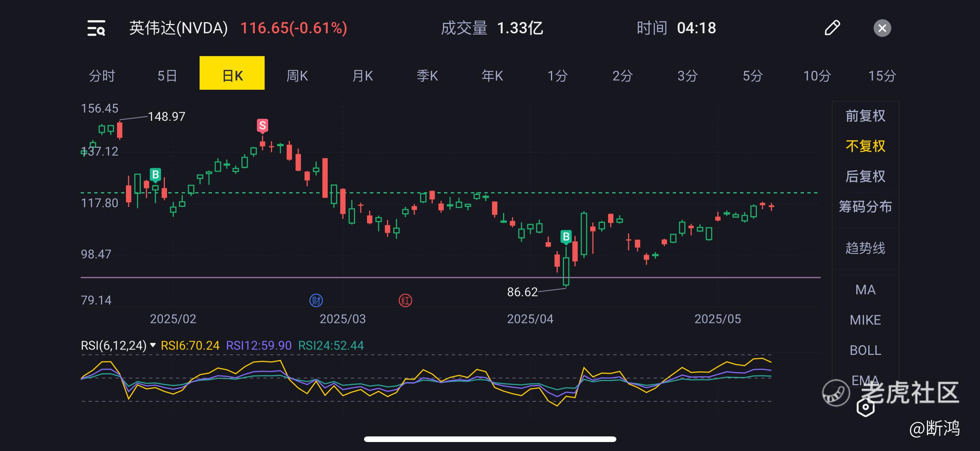
Task: Switch to 周K weekly chart tab
Action: [297, 76]
